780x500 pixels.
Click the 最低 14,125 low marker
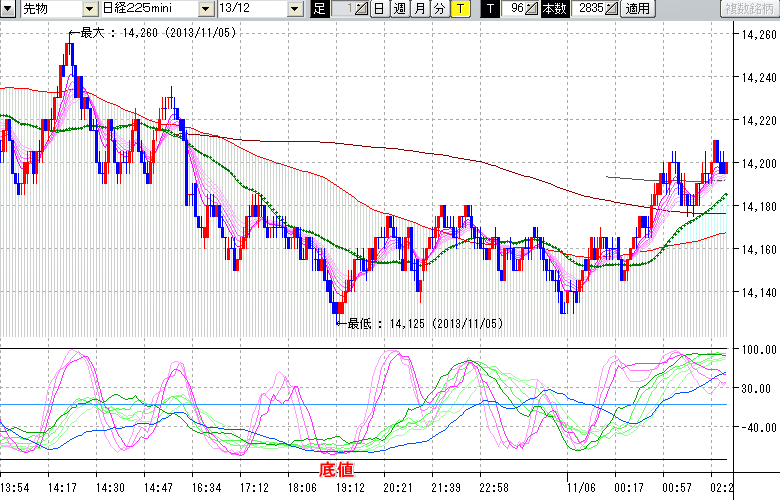tap(420, 323)
